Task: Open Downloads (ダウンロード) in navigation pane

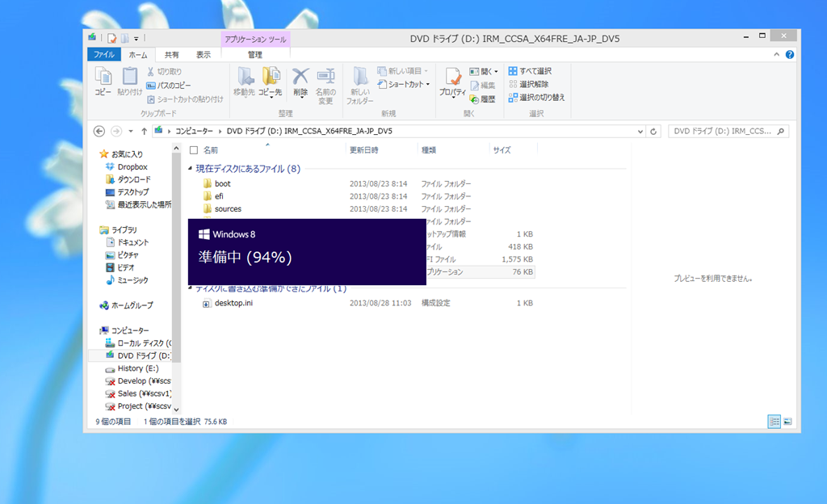Action: pyautogui.click(x=134, y=179)
